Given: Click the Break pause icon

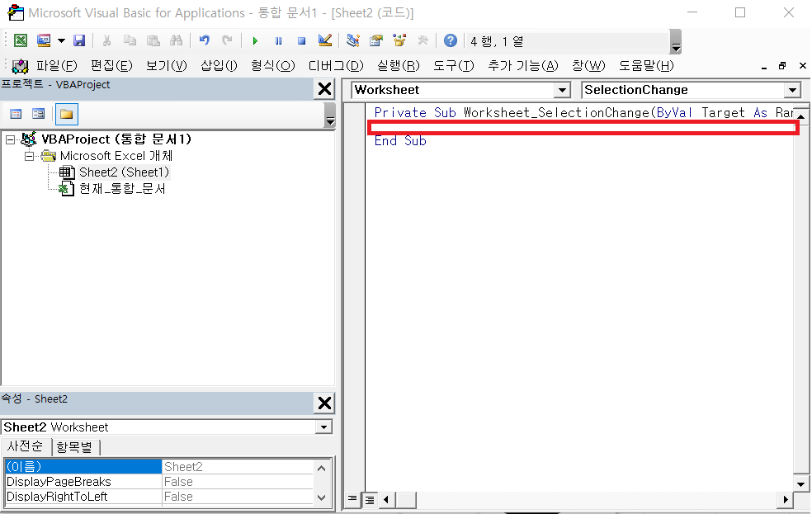Looking at the screenshot, I should [279, 41].
